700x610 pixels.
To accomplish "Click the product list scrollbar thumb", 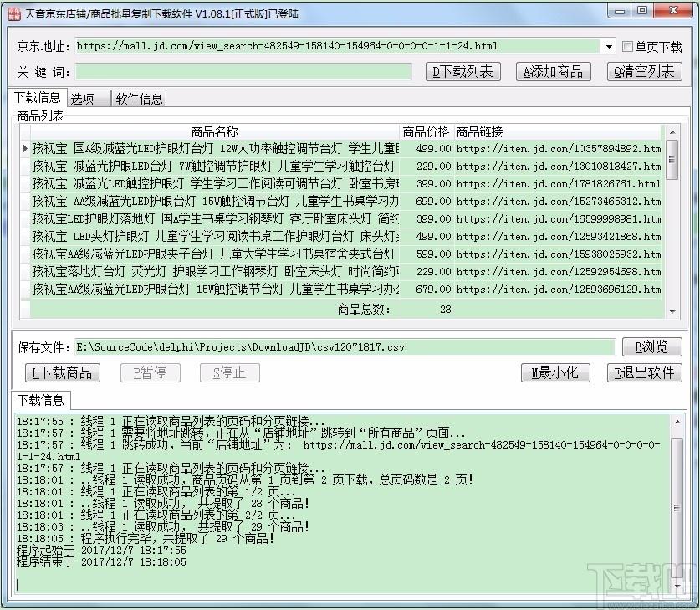I will (672, 160).
